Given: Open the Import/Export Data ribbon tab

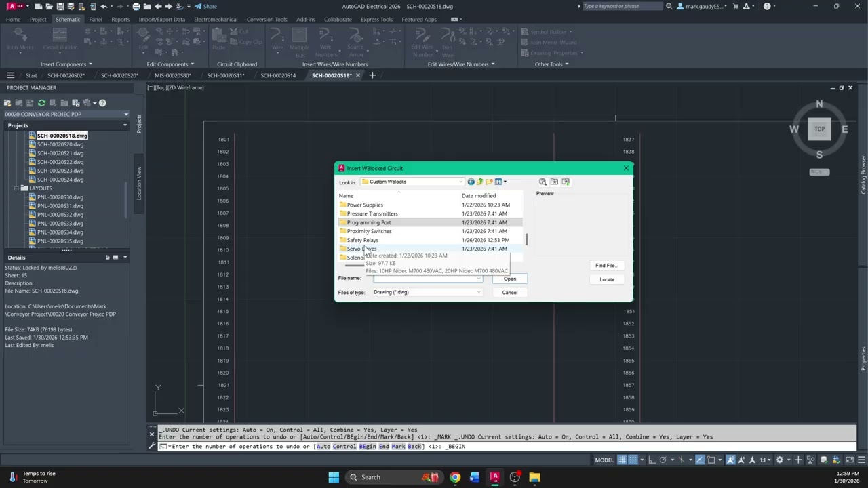Looking at the screenshot, I should [x=161, y=19].
